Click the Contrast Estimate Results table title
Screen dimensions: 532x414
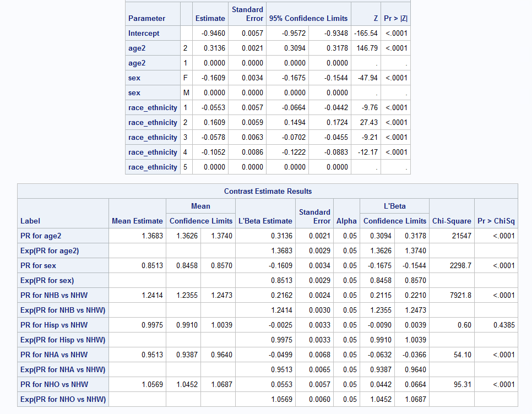coord(268,191)
